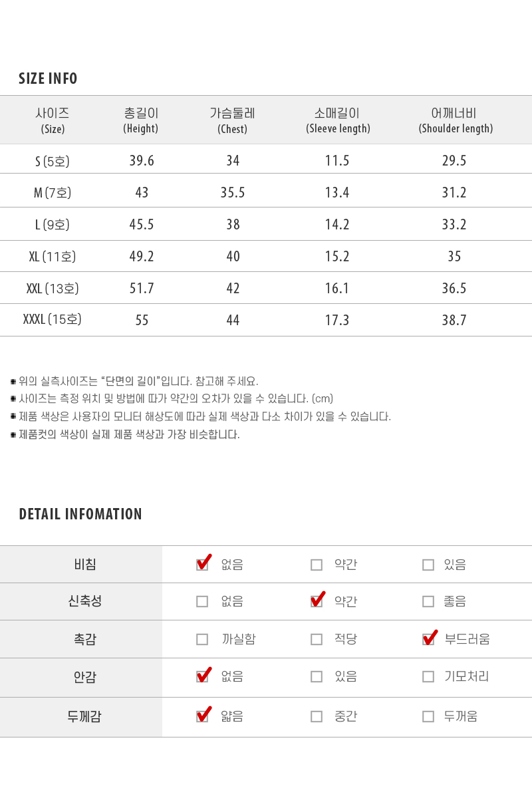Click the 어깨너비 (Shoulder length) column header
The width and height of the screenshot is (532, 798).
(455, 120)
